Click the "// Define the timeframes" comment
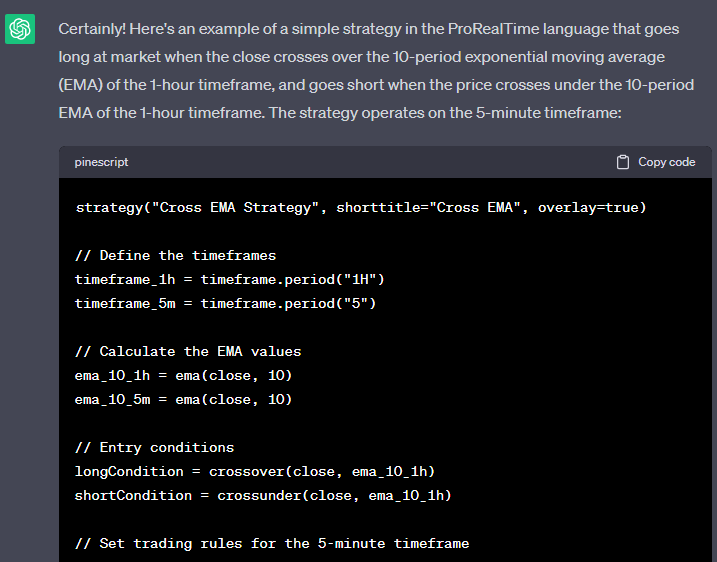Viewport: 717px width, 562px height. point(175,256)
